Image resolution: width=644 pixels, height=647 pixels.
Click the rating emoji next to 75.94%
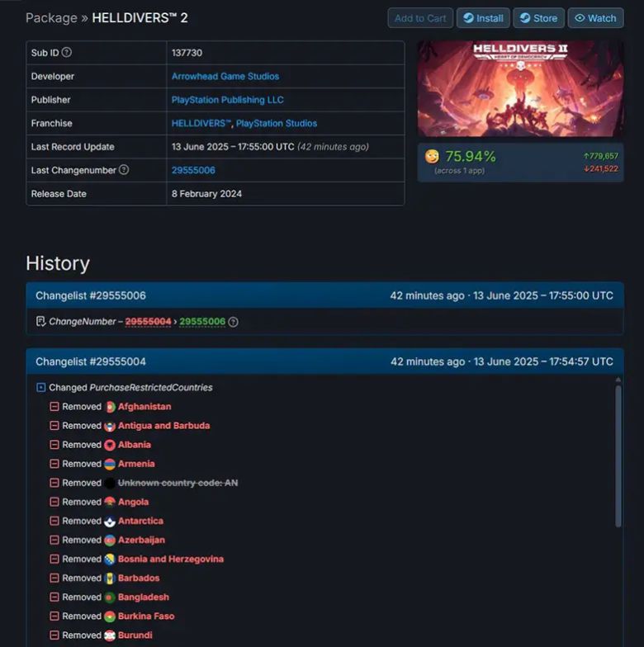[x=432, y=157]
